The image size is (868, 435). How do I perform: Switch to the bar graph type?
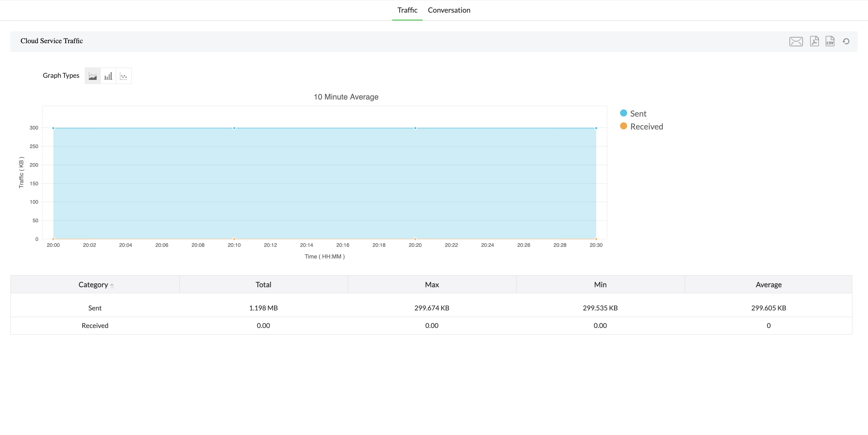pos(108,76)
